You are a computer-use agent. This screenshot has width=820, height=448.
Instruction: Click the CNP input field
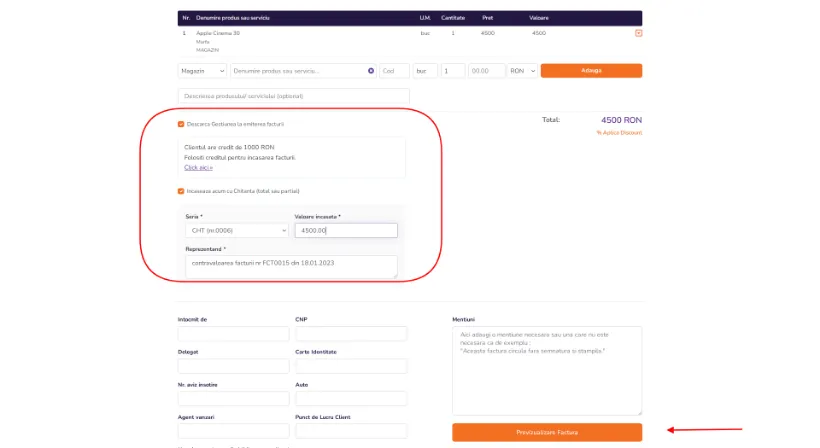(x=351, y=334)
